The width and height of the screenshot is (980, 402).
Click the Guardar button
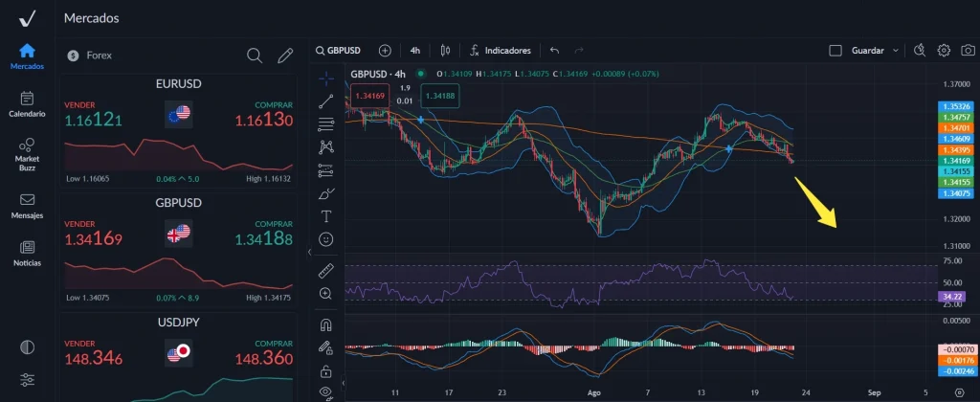(x=867, y=51)
